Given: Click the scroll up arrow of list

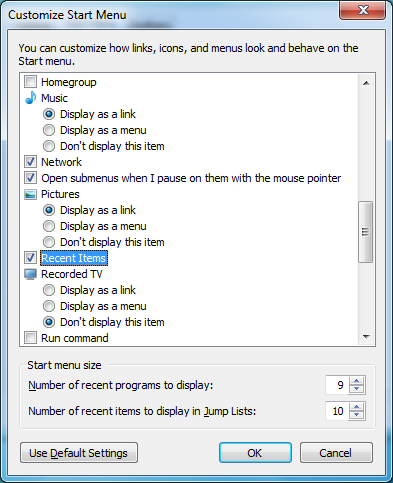Looking at the screenshot, I should coord(366,83).
